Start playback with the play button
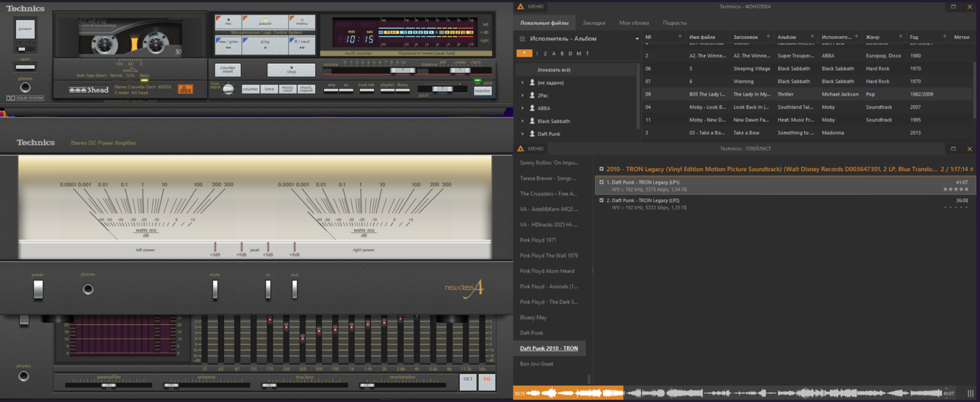Viewport: 980px width, 402px height. coord(264,43)
